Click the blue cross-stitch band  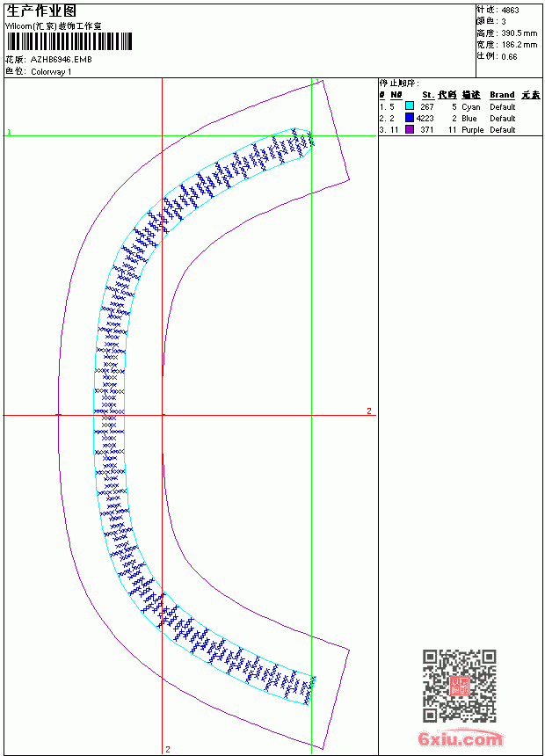tap(109, 415)
